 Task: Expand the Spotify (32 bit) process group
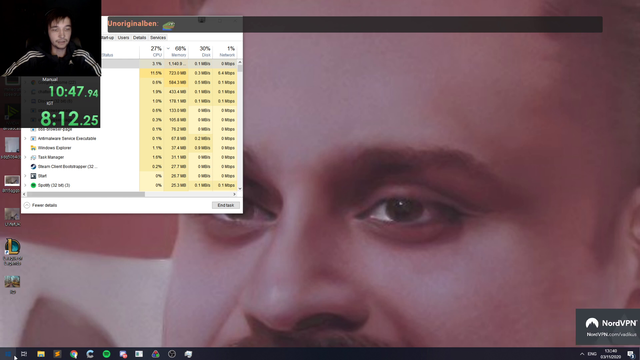point(25,185)
